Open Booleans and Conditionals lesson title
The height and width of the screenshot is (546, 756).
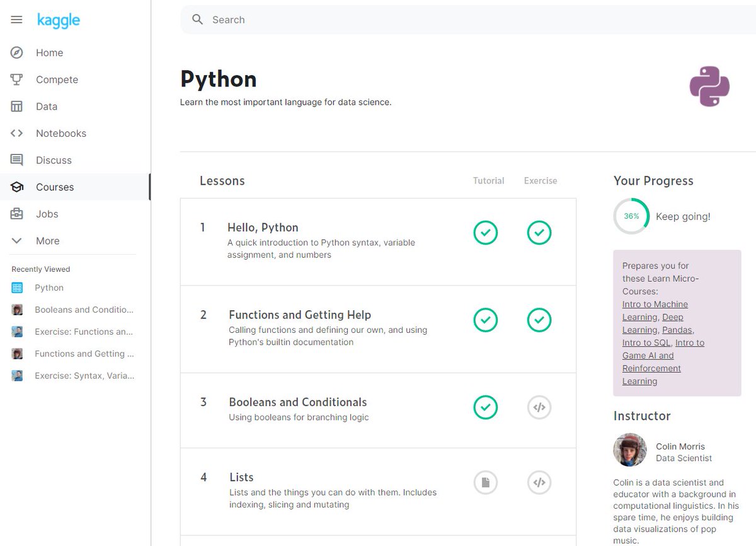point(297,402)
